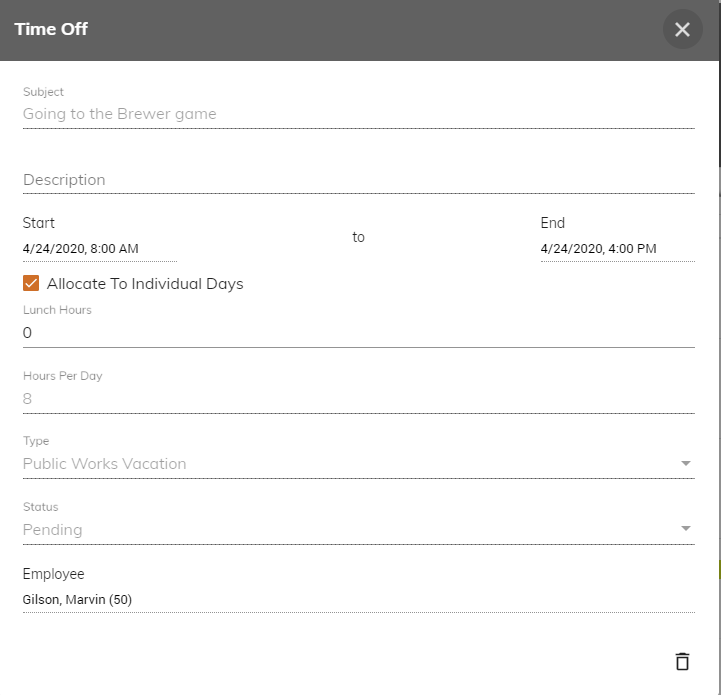Open the Start date 4/24/2020, 8:00 AM picker

point(100,249)
